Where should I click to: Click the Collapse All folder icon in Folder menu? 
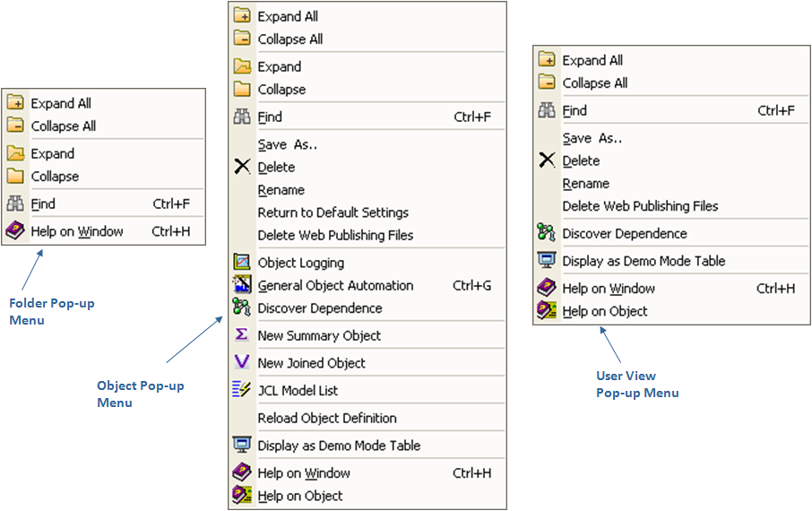coord(15,126)
